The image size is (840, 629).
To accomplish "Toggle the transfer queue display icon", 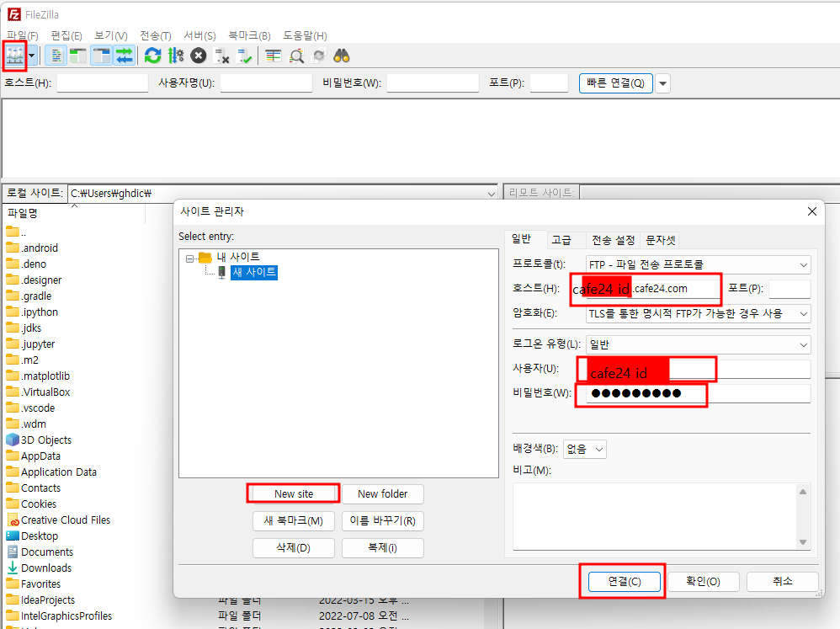I will coord(124,56).
